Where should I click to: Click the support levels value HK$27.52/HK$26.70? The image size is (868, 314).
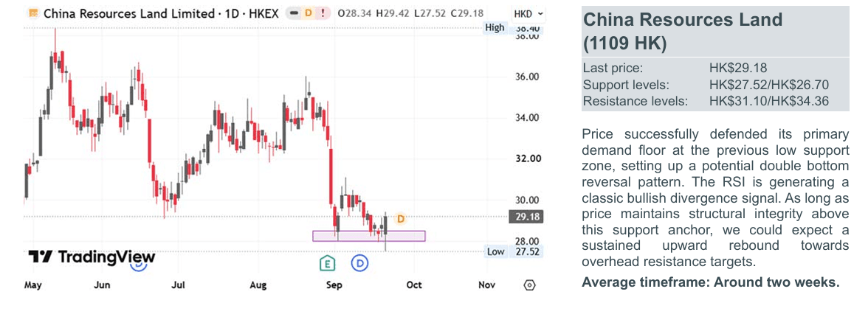pos(768,86)
